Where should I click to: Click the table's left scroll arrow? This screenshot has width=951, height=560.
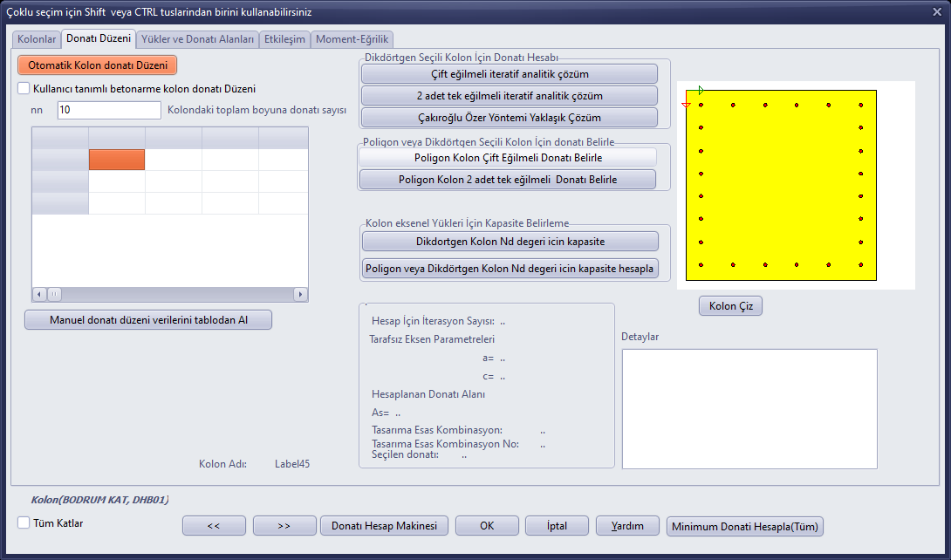(x=39, y=294)
